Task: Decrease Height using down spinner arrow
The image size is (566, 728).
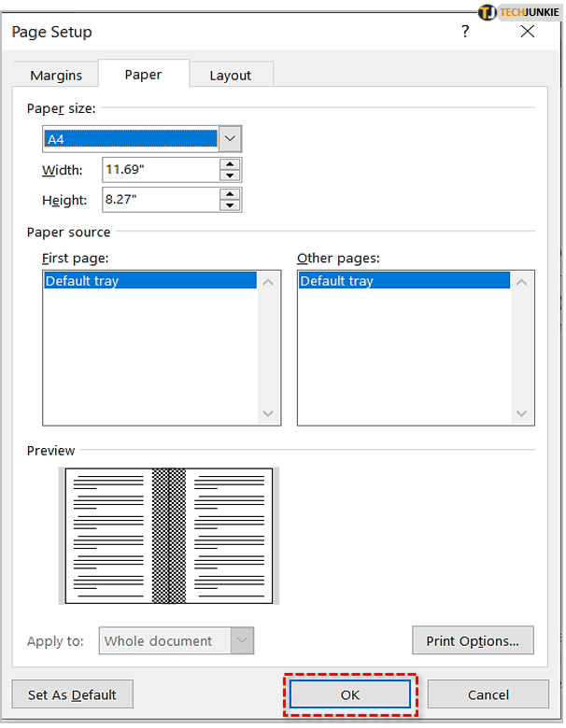Action: pyautogui.click(x=230, y=205)
